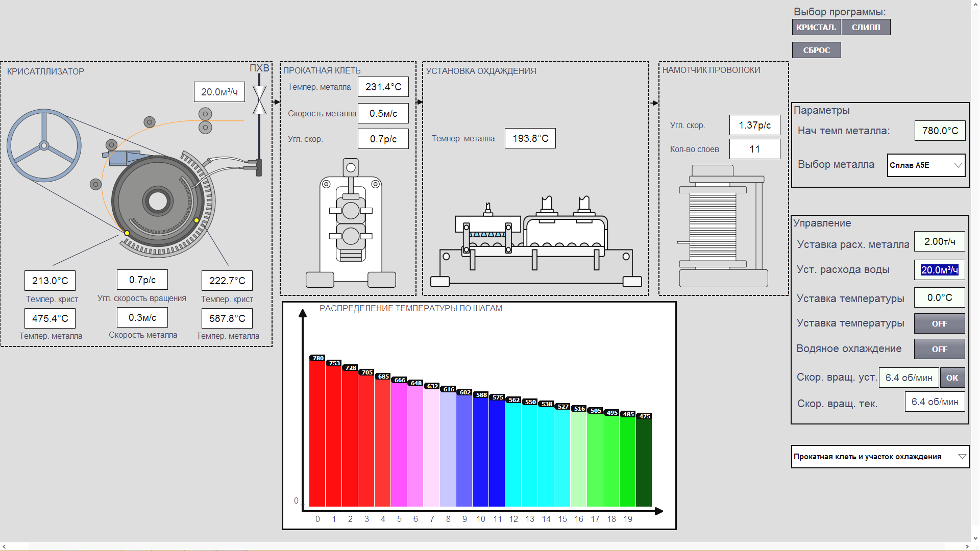Click the horizontal scrollbar at bottom
The height and width of the screenshot is (551, 980).
(x=485, y=546)
